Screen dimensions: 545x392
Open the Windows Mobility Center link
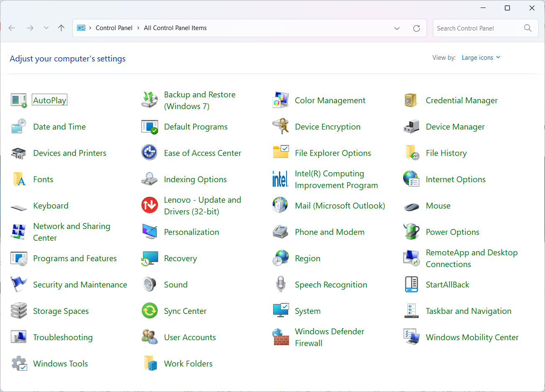point(472,337)
